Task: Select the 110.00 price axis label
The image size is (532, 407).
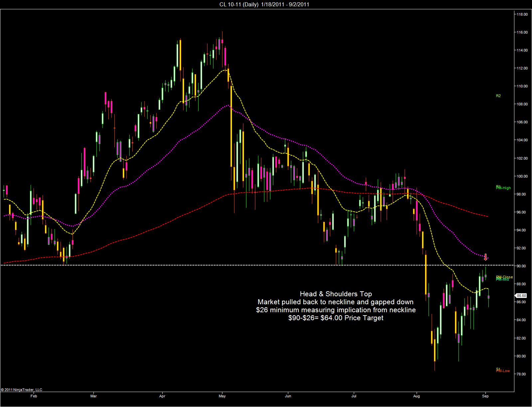Action: click(x=522, y=86)
